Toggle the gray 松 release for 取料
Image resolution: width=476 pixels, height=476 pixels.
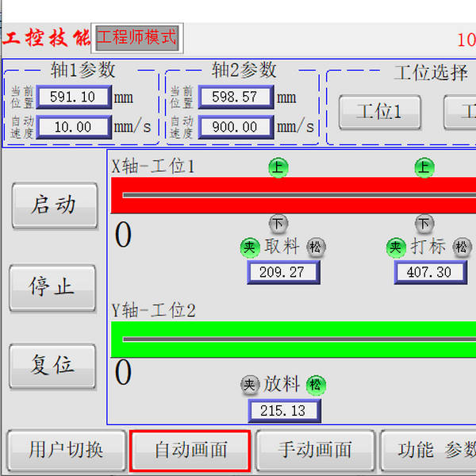(x=316, y=248)
